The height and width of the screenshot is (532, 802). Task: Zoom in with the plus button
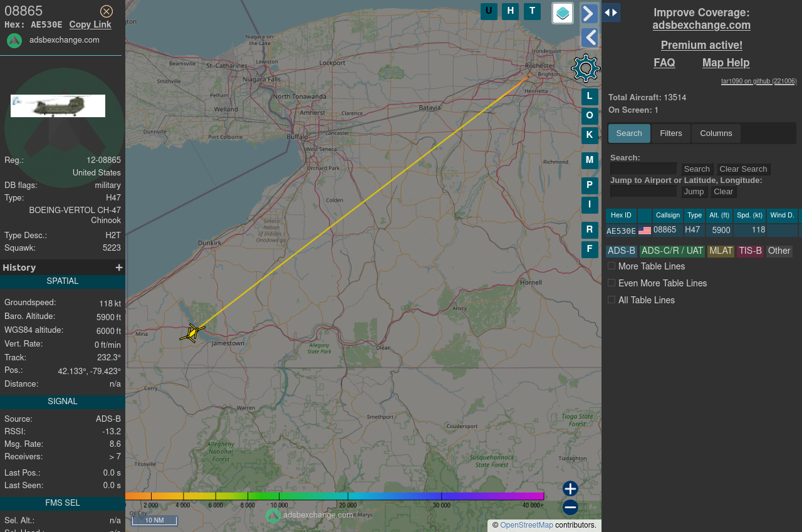click(x=570, y=489)
